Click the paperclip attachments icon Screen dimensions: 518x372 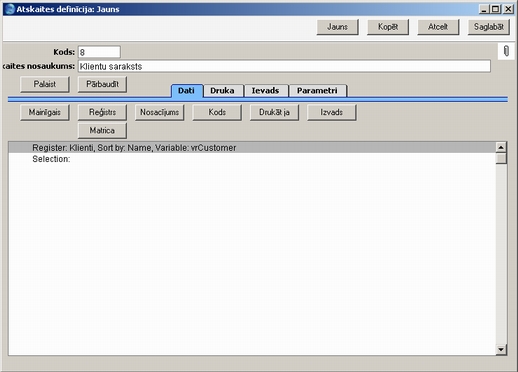pos(506,51)
